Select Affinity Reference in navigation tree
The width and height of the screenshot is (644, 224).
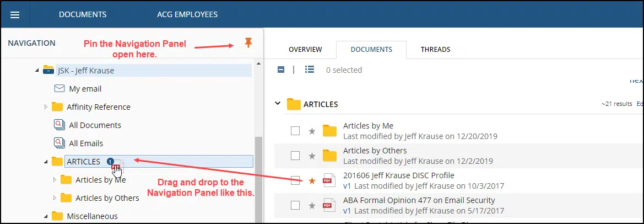click(x=99, y=107)
